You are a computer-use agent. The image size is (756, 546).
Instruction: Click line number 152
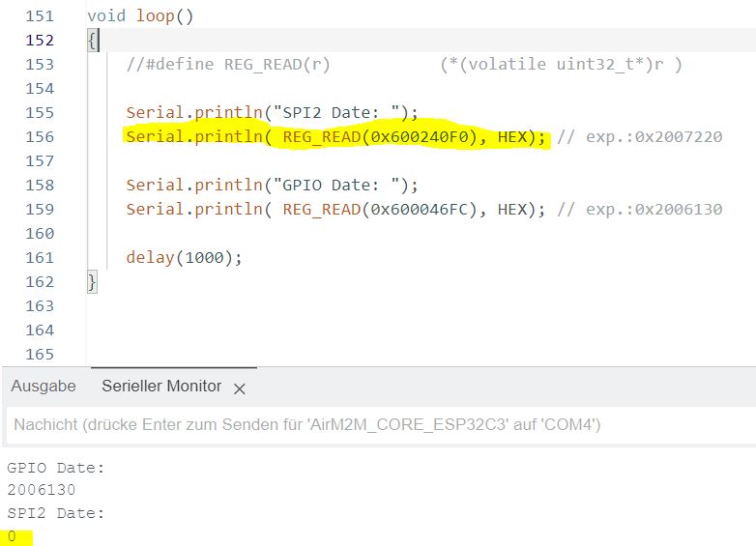click(x=40, y=40)
